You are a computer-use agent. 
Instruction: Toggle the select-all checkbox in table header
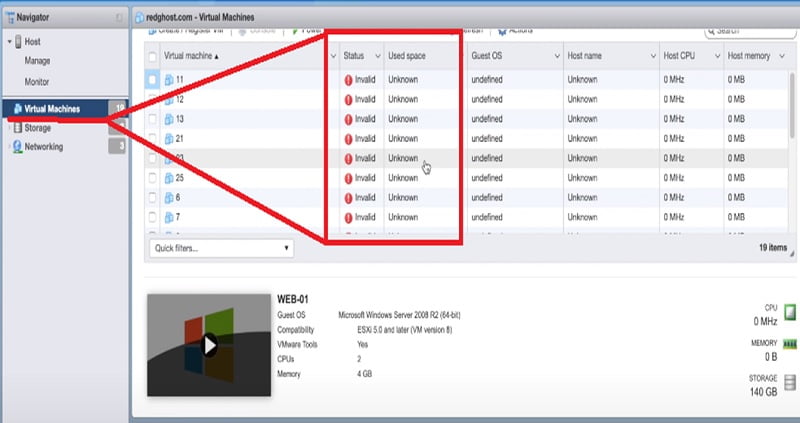(153, 56)
